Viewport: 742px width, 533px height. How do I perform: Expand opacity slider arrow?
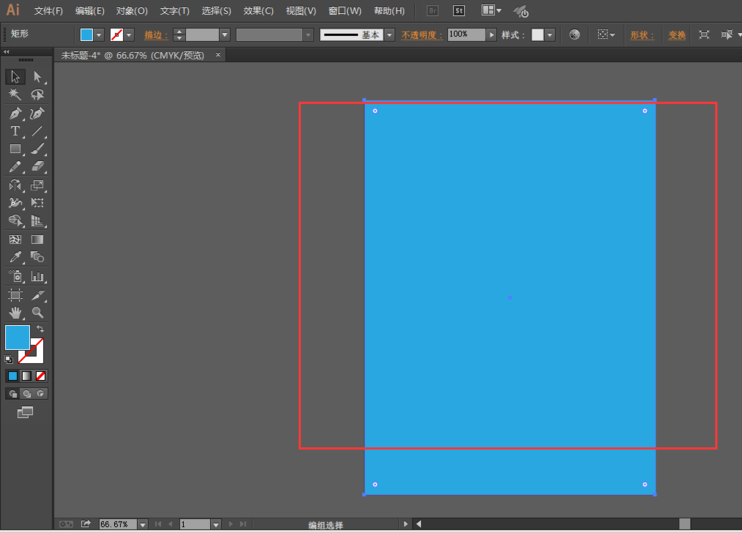point(491,35)
